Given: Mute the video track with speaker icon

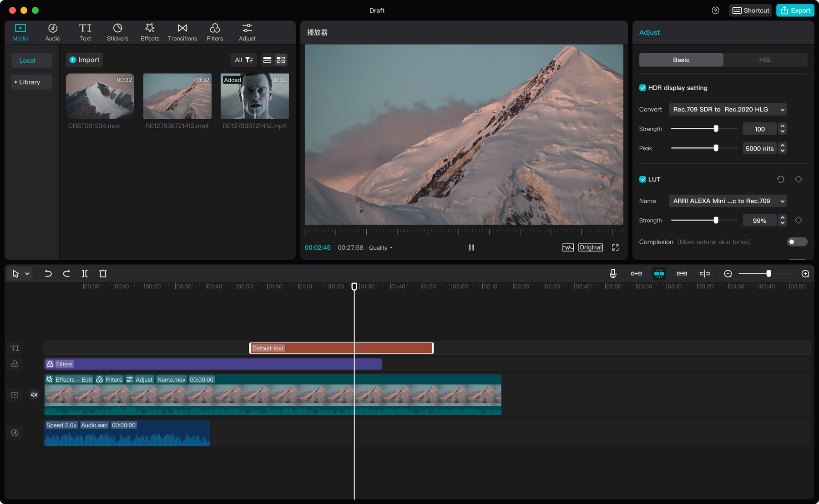Looking at the screenshot, I should coord(34,395).
